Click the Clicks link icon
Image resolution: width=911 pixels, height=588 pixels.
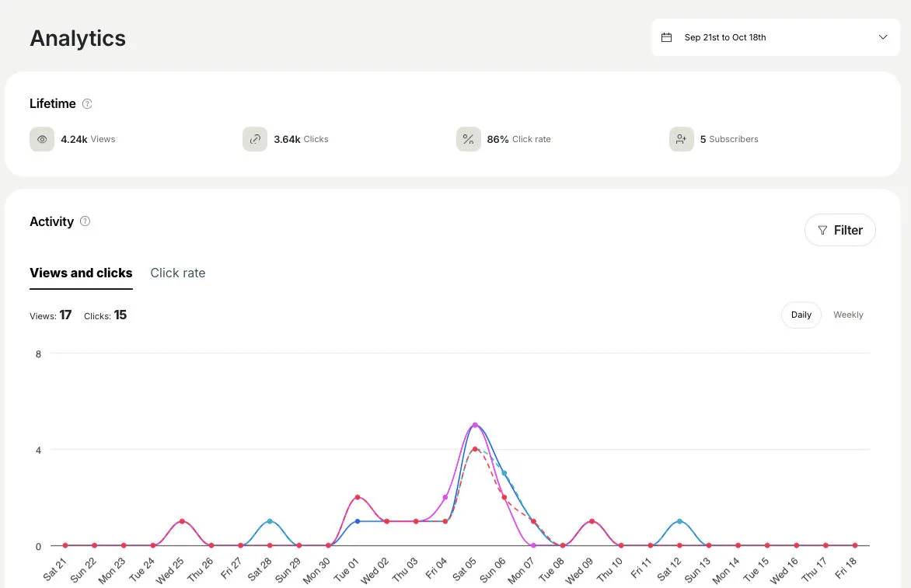click(255, 139)
